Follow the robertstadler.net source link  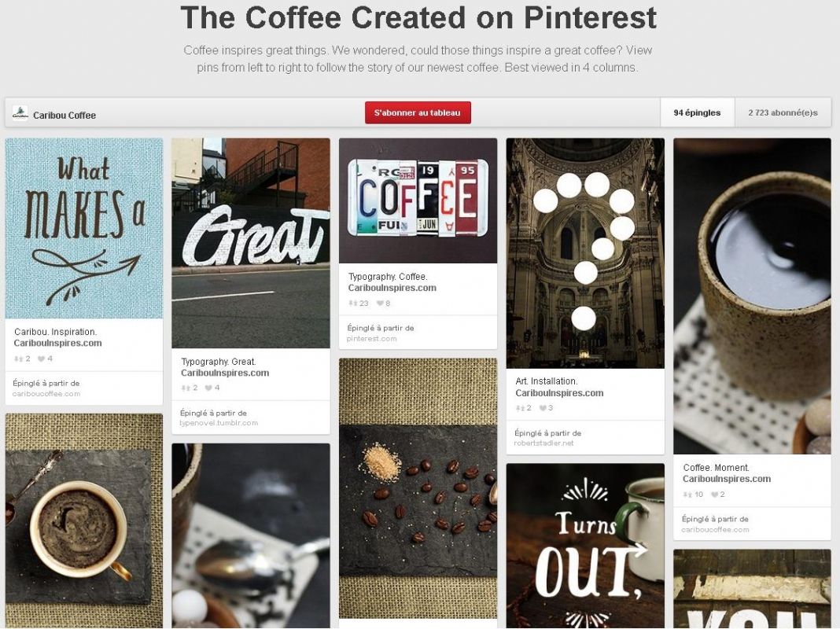click(543, 443)
